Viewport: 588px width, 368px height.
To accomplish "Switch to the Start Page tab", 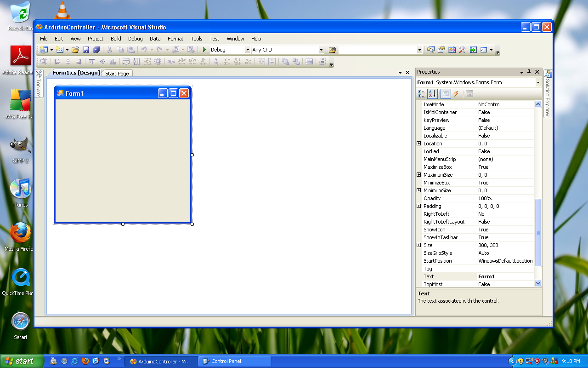I will pos(117,74).
